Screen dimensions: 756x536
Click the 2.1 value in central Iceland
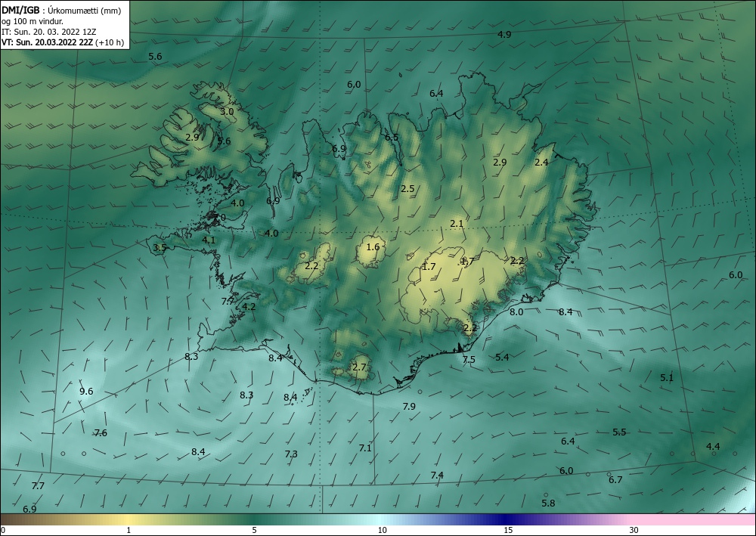coord(457,224)
